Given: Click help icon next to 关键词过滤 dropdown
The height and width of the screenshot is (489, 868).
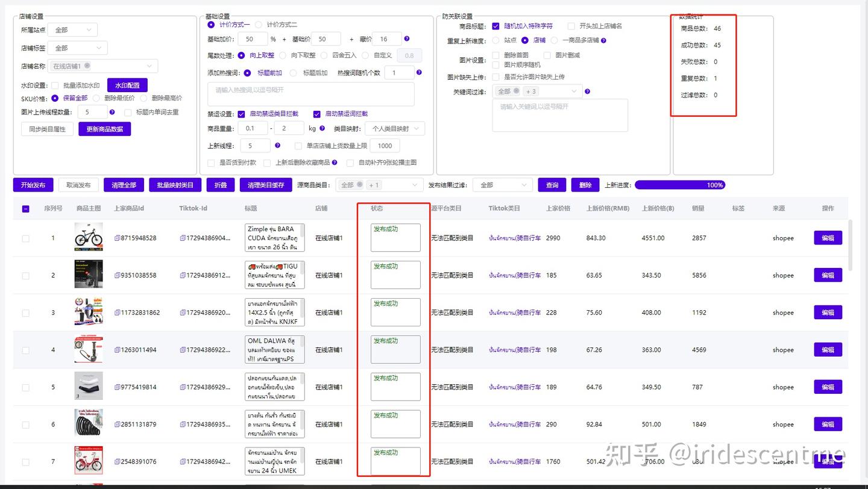Looking at the screenshot, I should (587, 92).
